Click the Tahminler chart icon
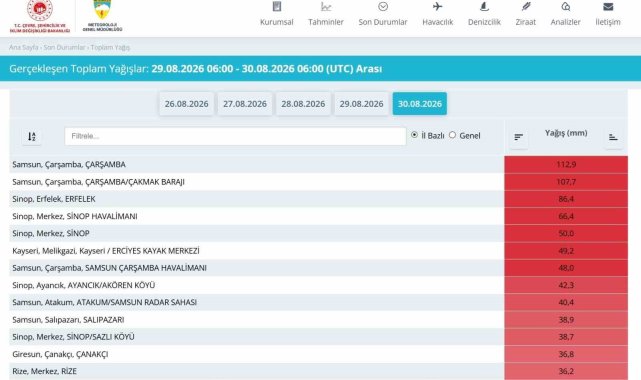The height and width of the screenshot is (380, 641). click(x=326, y=7)
